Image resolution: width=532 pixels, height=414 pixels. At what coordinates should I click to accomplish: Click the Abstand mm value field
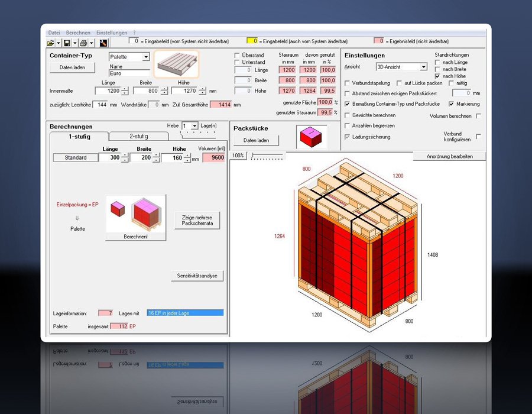[462, 93]
